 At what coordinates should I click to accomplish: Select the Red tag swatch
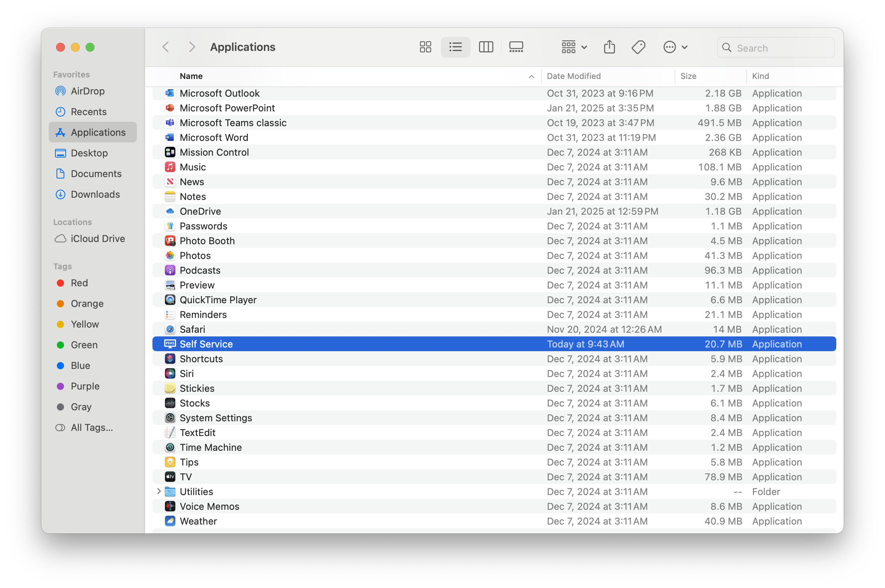[61, 283]
